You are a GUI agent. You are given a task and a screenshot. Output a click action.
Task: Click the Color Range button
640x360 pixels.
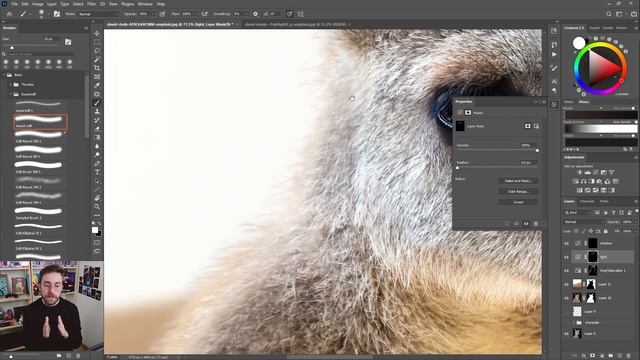(518, 191)
